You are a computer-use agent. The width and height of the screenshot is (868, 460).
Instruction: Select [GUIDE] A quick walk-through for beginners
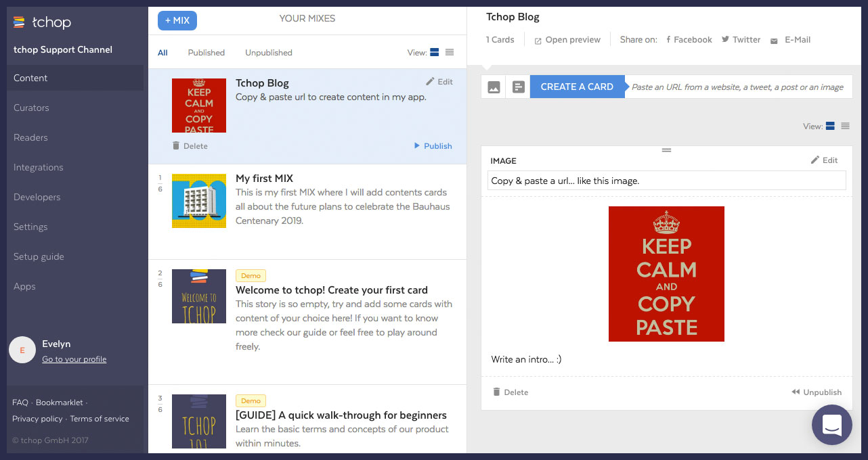point(341,415)
